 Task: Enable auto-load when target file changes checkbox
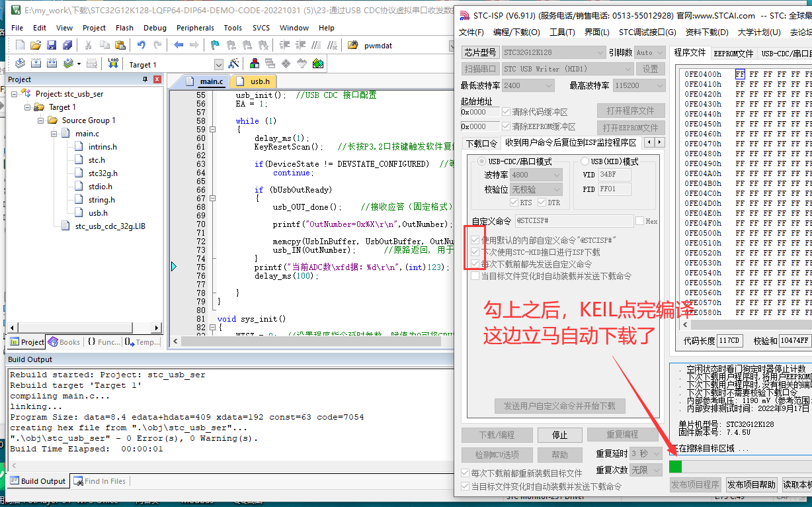pos(465,486)
